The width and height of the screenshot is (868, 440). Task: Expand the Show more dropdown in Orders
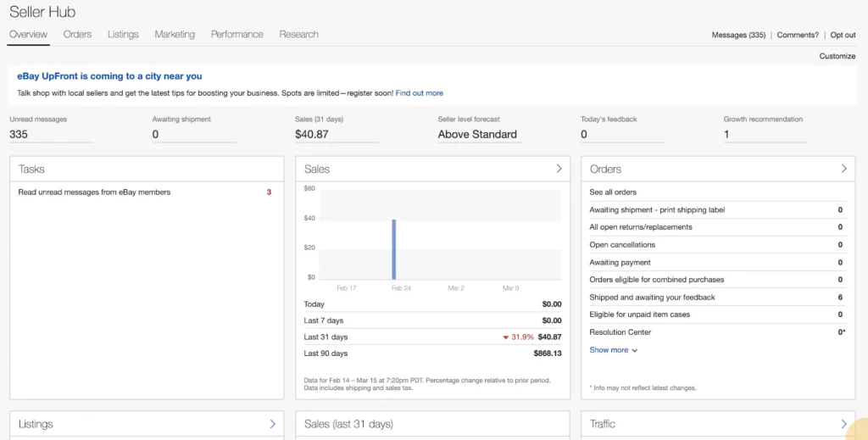pyautogui.click(x=614, y=350)
